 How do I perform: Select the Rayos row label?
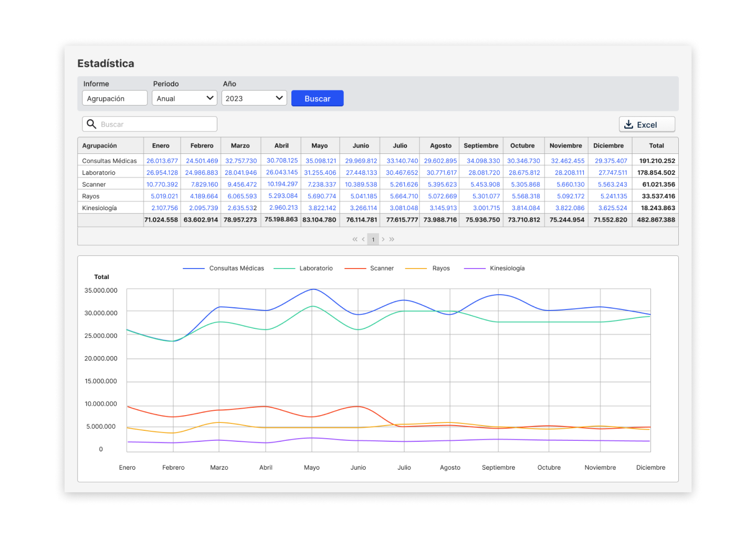91,196
